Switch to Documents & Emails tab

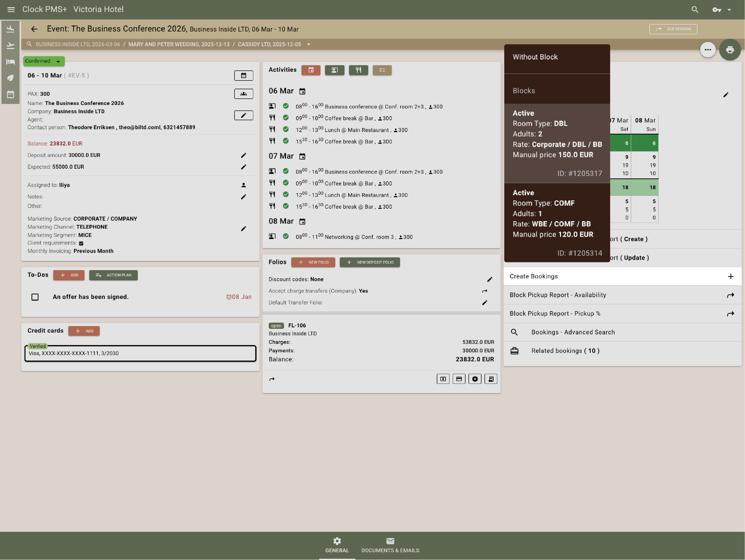(390, 545)
